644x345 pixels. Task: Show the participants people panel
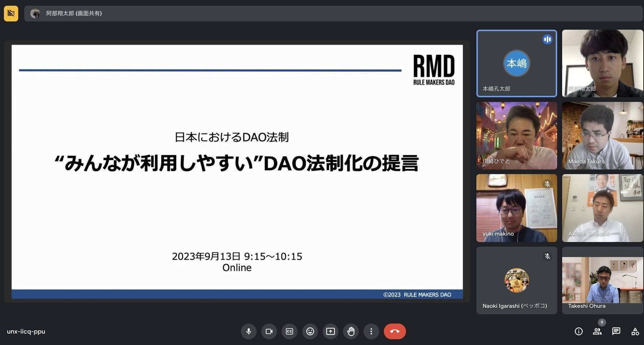[597, 331]
